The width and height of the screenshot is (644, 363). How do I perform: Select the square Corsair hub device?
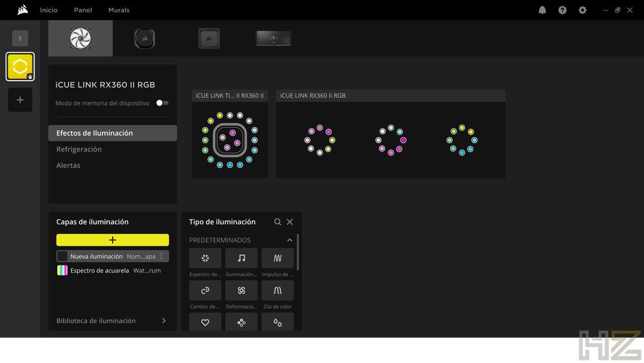(209, 39)
